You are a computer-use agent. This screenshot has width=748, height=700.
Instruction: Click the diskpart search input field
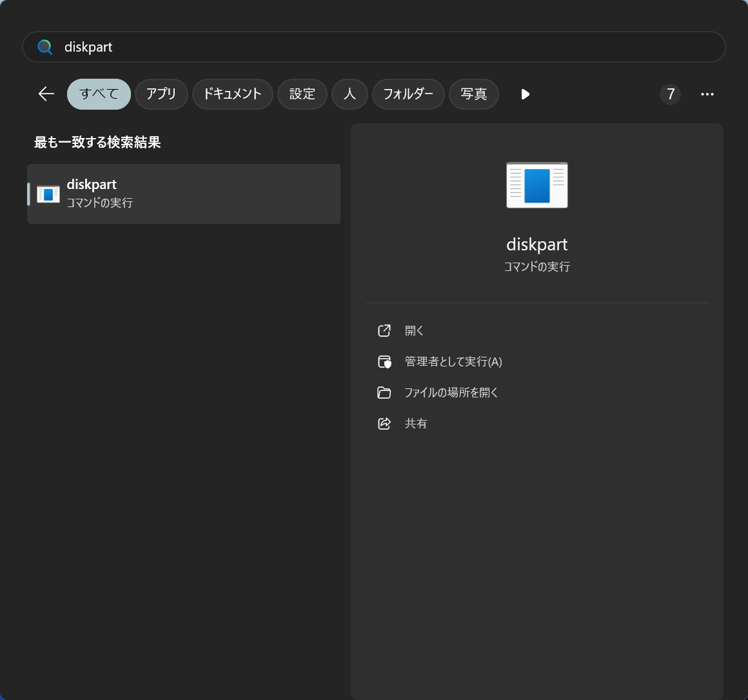point(373,46)
